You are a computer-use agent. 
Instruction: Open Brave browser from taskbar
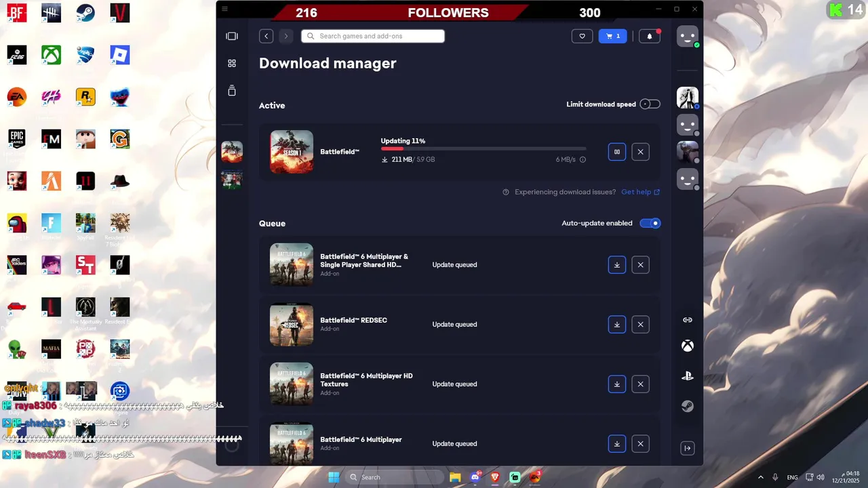495,477
